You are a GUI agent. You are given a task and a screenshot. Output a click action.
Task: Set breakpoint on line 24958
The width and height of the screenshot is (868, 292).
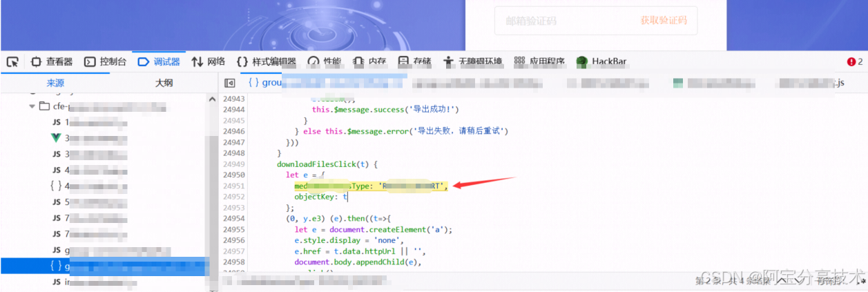[233, 262]
